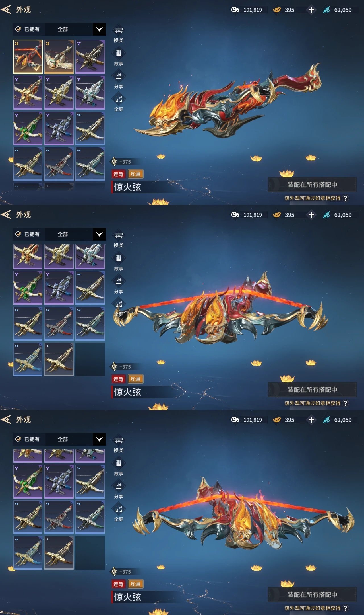The height and width of the screenshot is (615, 364).
Task: Click the 分享 share icon in top screenshot
Action: click(119, 76)
